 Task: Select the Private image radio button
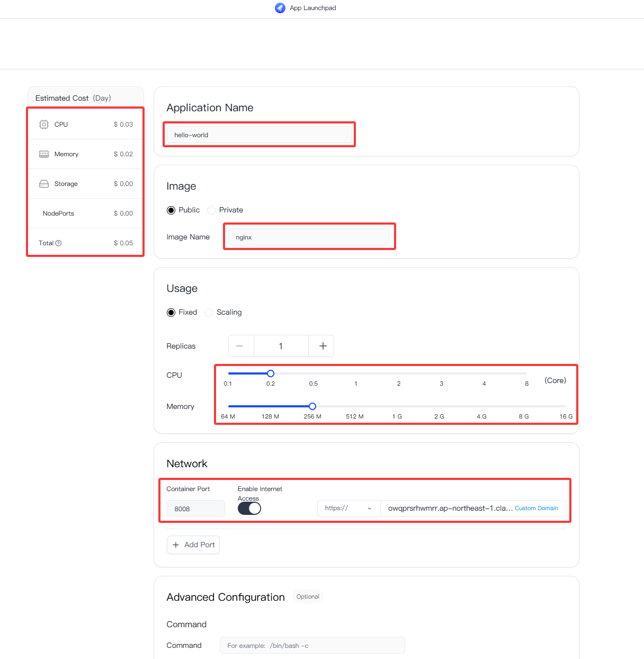(x=211, y=210)
